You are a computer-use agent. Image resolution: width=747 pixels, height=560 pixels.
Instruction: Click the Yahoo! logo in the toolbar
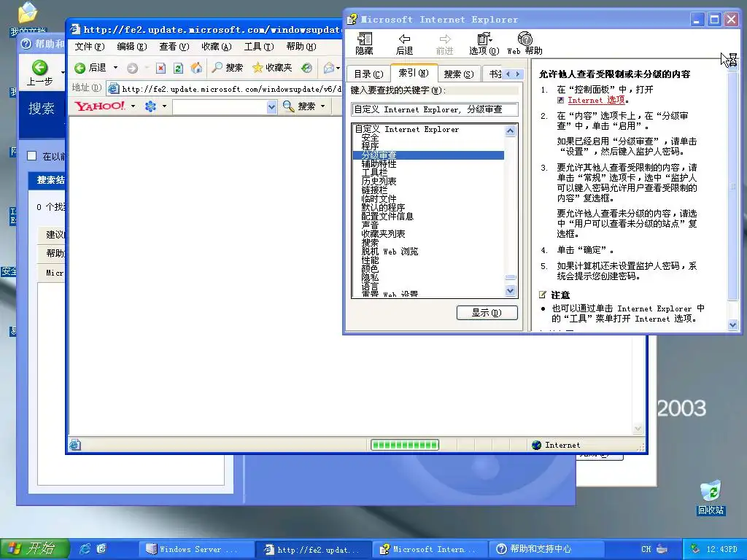click(100, 106)
